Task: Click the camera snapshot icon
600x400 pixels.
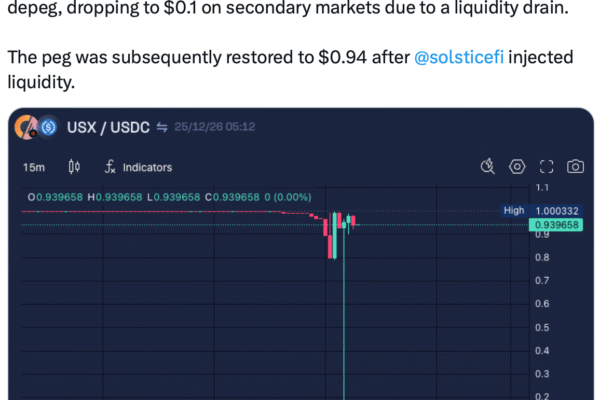Action: pos(575,167)
